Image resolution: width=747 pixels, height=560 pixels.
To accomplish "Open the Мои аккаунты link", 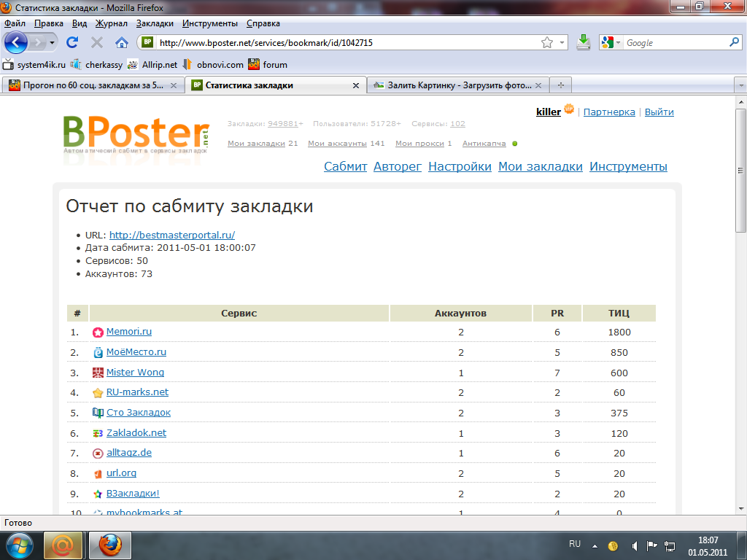I will tap(337, 144).
